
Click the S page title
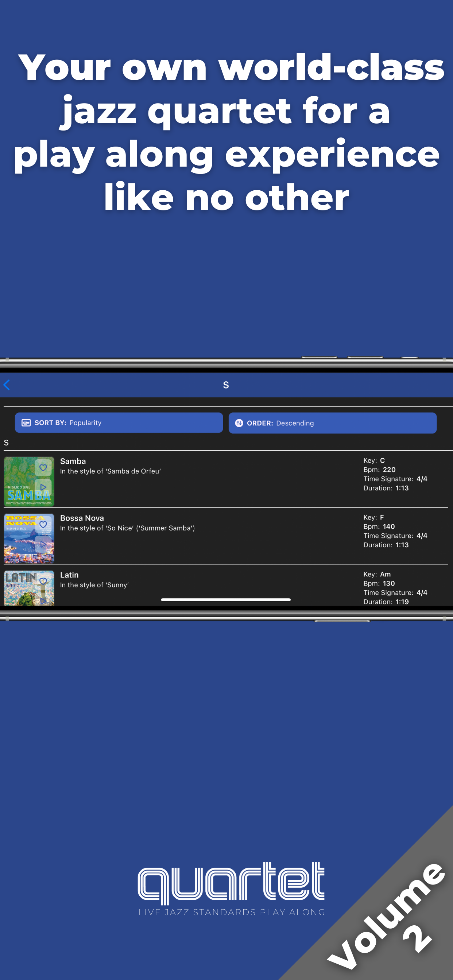click(226, 385)
